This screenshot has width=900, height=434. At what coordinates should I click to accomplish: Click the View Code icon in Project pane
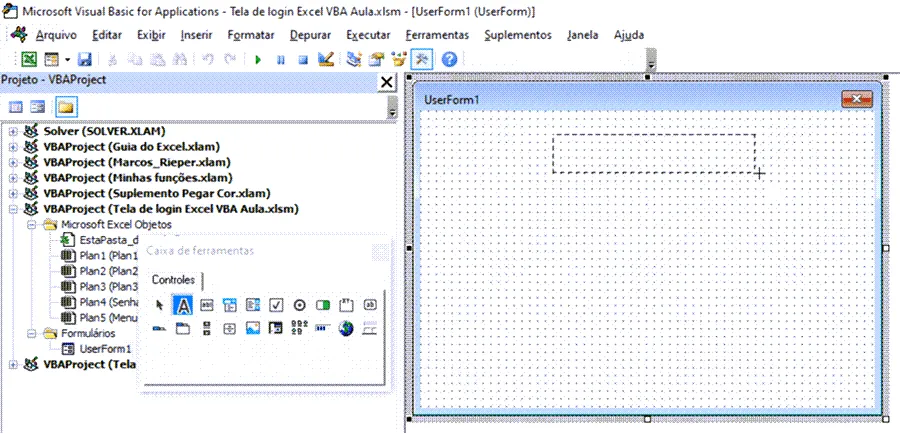pyautogui.click(x=17, y=107)
